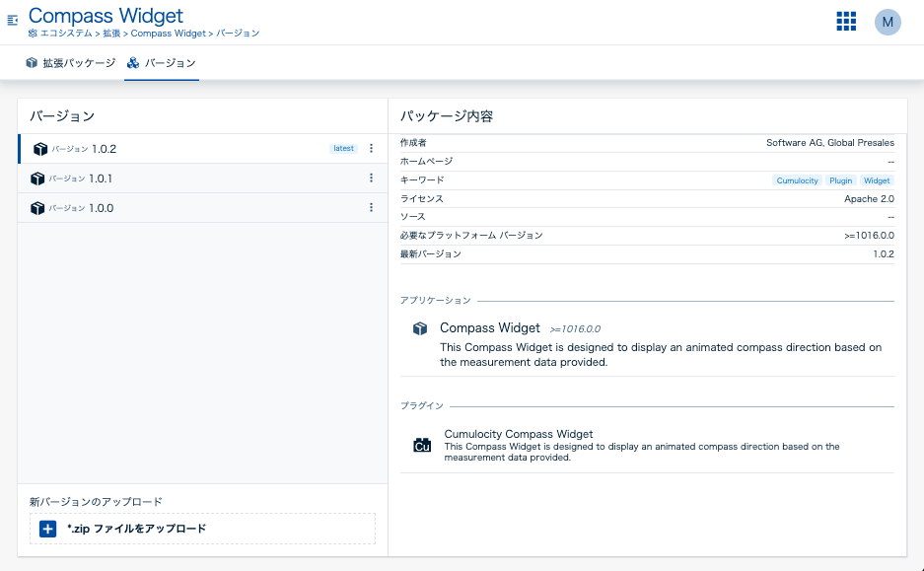Click the 最新バージョン label
The width and height of the screenshot is (924, 571).
[x=430, y=254]
